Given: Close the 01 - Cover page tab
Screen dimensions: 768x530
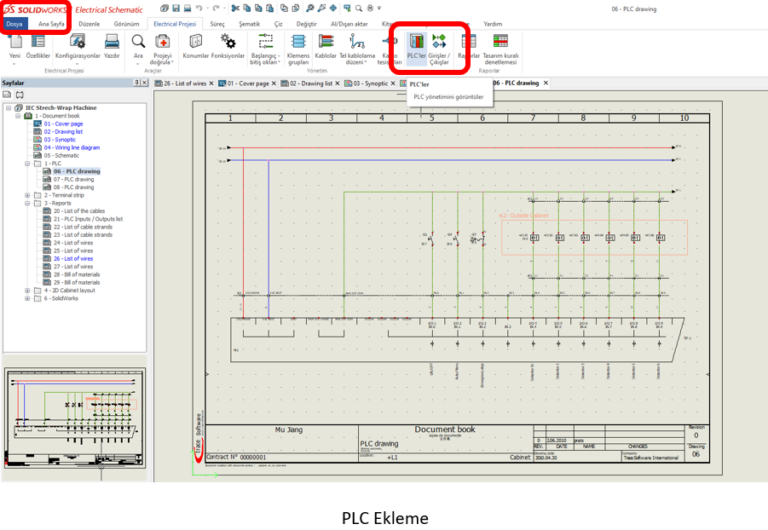Looking at the screenshot, I should tap(273, 83).
